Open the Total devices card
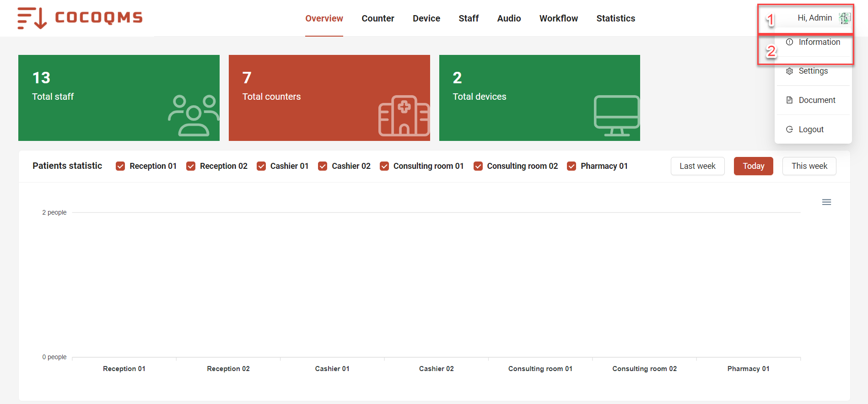This screenshot has height=404, width=868. click(539, 98)
